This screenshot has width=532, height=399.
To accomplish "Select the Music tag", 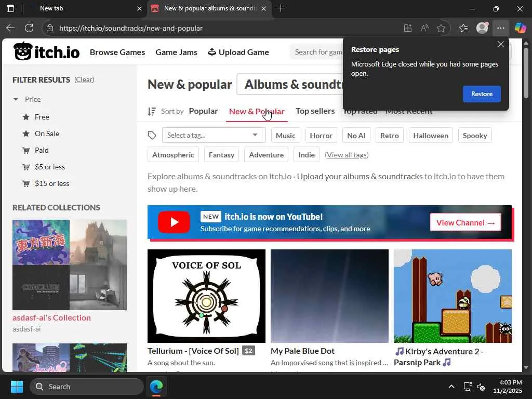I will (285, 136).
